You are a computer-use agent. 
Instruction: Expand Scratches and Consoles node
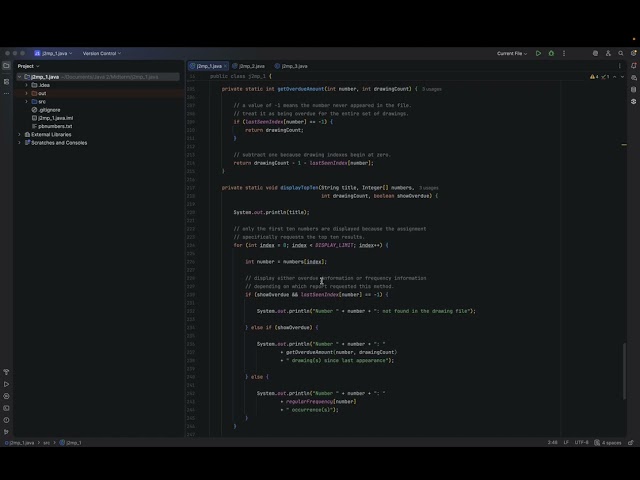click(x=19, y=142)
